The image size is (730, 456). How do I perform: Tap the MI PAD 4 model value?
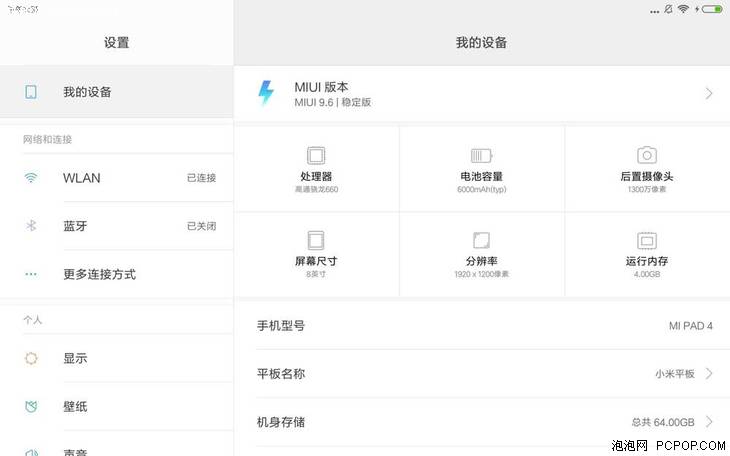click(x=690, y=326)
